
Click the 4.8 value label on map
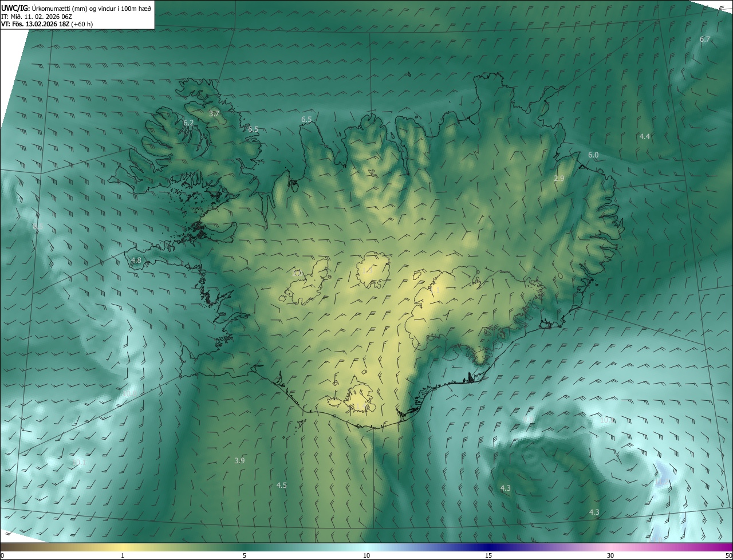[x=136, y=261]
